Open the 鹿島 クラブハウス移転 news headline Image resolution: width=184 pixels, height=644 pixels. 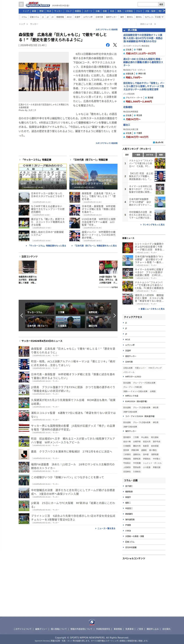point(72,452)
